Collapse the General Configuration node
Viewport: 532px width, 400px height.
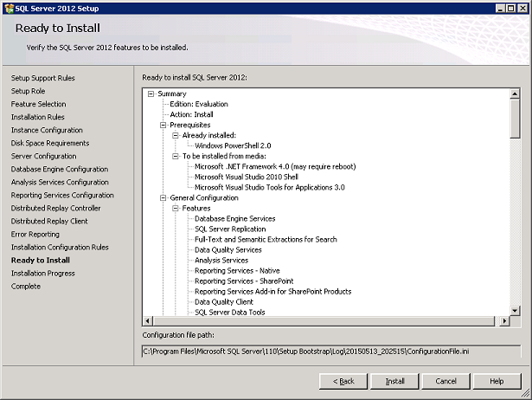pos(163,198)
